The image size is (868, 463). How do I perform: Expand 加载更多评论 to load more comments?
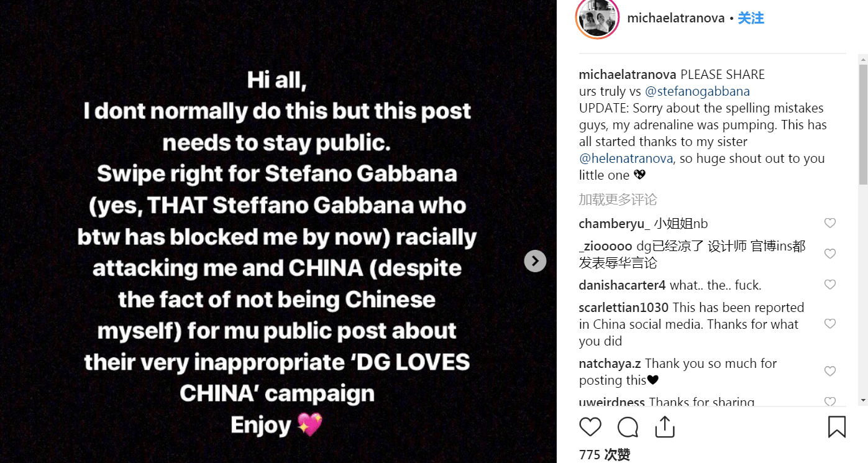618,199
